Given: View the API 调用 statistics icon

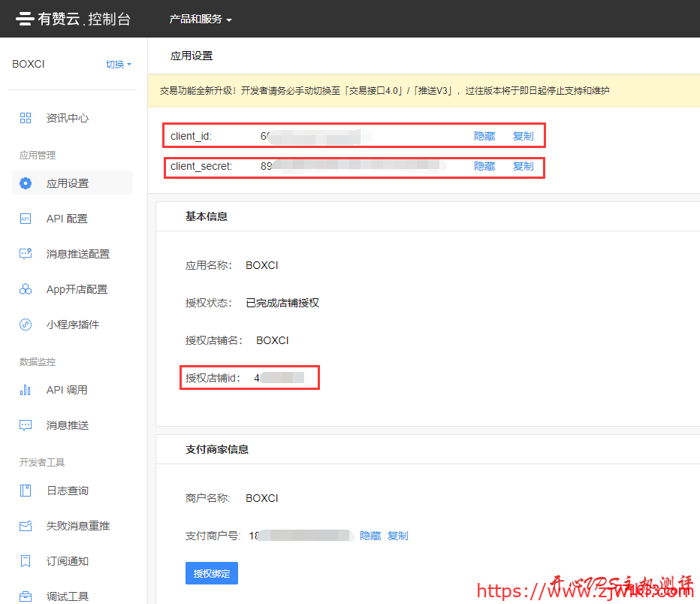Looking at the screenshot, I should tap(26, 390).
